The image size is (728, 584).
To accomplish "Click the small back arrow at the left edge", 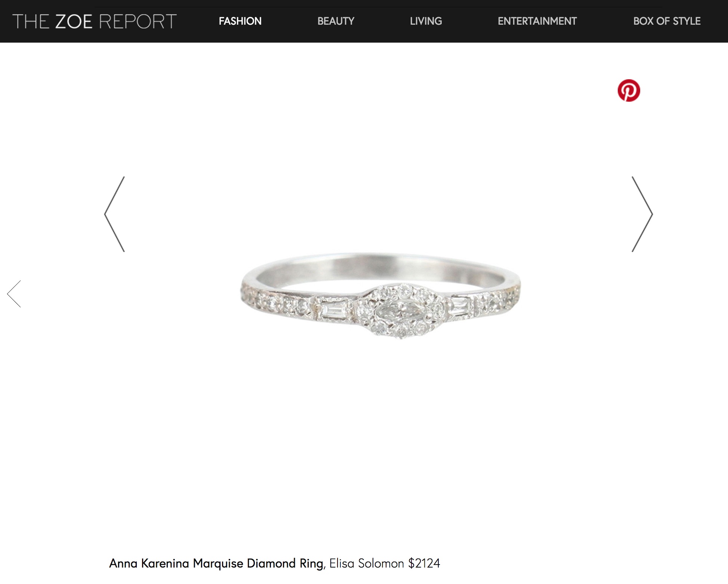I will [x=14, y=294].
